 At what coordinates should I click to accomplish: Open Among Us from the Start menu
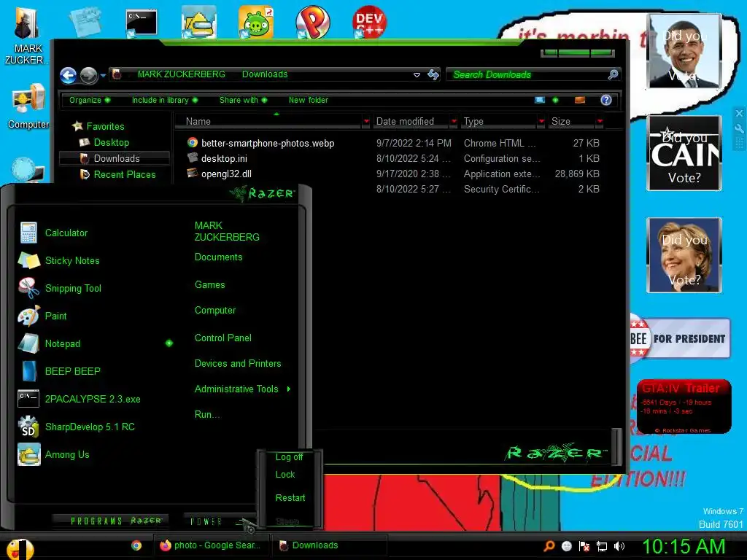[x=67, y=454]
